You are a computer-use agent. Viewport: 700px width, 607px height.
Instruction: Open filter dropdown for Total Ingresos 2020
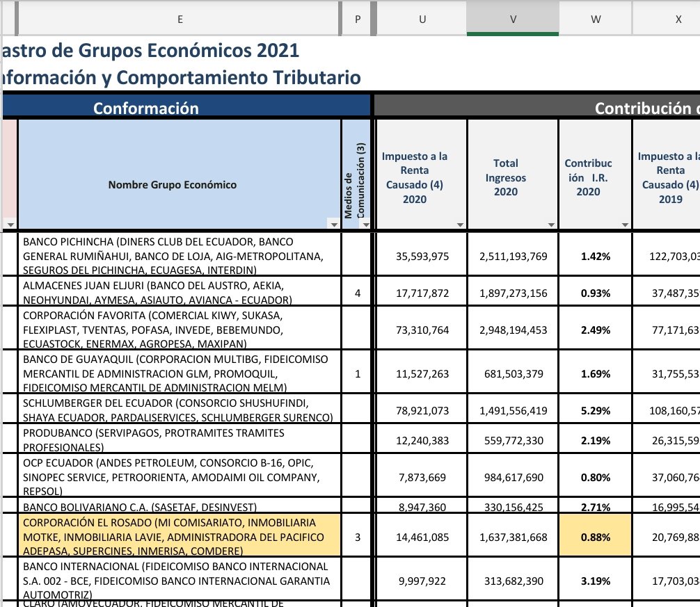click(x=551, y=225)
